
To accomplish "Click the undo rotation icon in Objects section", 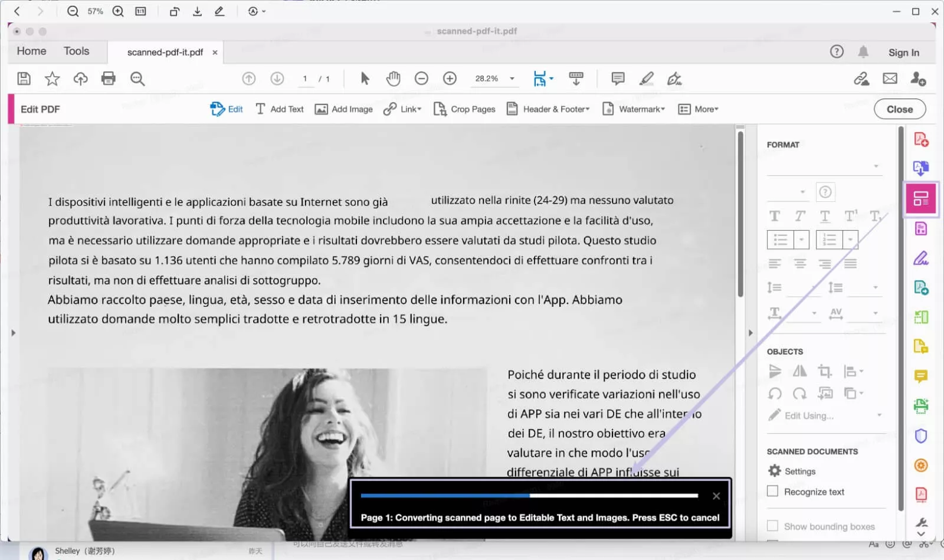I will coord(775,394).
